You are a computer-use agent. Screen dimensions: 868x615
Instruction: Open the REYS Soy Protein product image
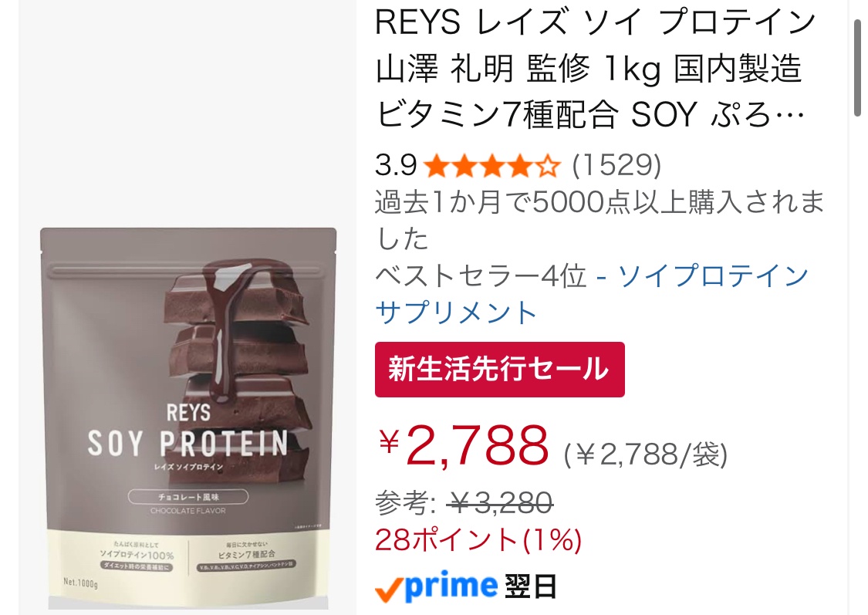point(188,418)
